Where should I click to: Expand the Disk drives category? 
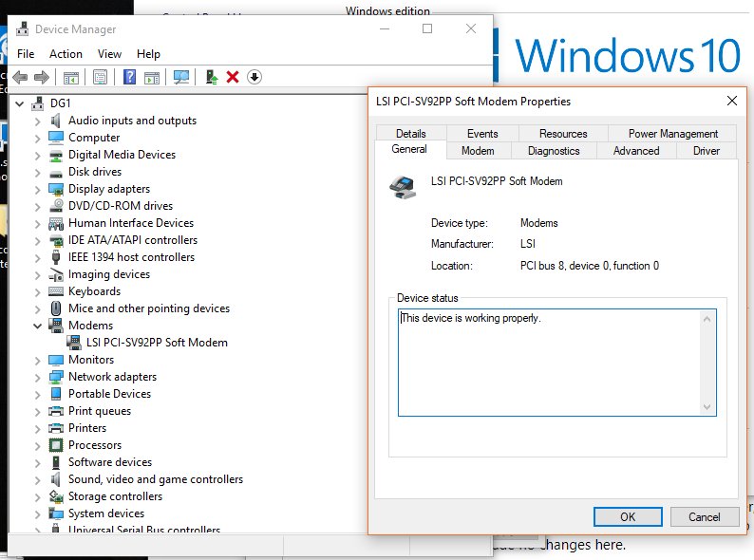pos(37,172)
